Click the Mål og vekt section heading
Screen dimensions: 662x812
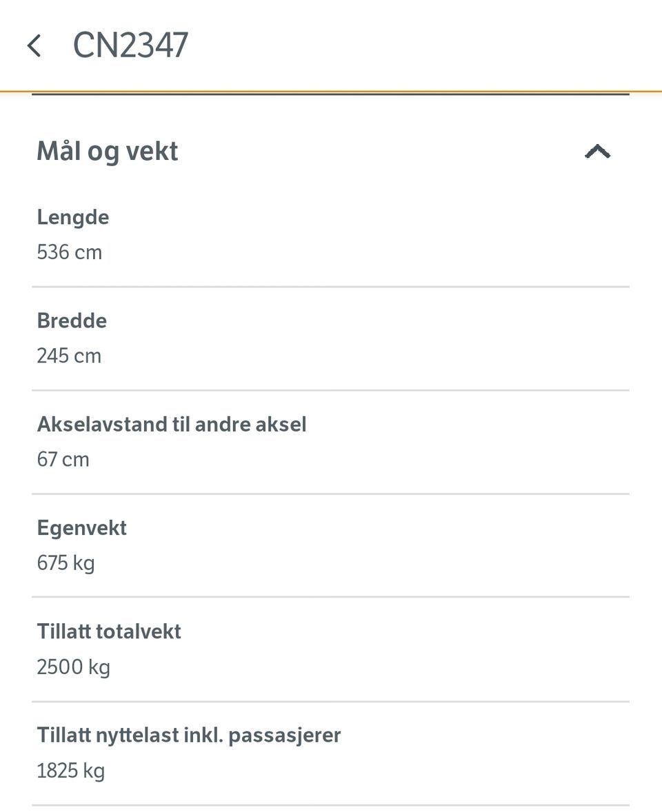tap(108, 152)
